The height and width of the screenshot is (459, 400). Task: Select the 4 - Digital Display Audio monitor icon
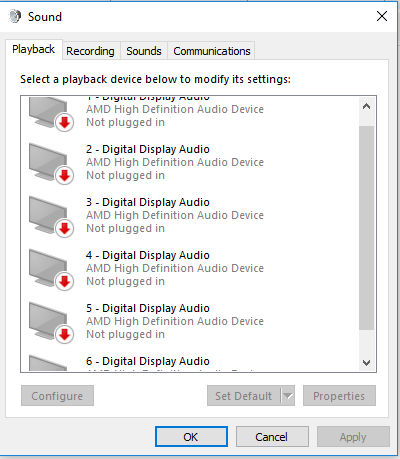[50, 268]
